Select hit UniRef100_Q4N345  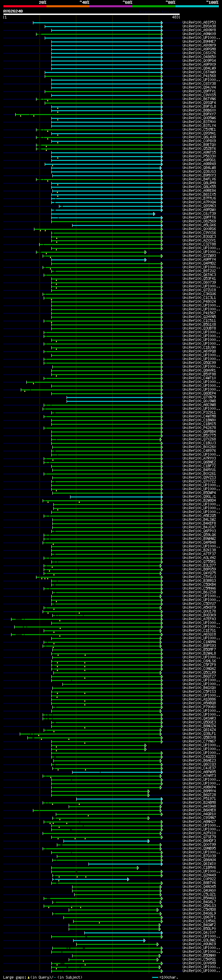point(199,886)
